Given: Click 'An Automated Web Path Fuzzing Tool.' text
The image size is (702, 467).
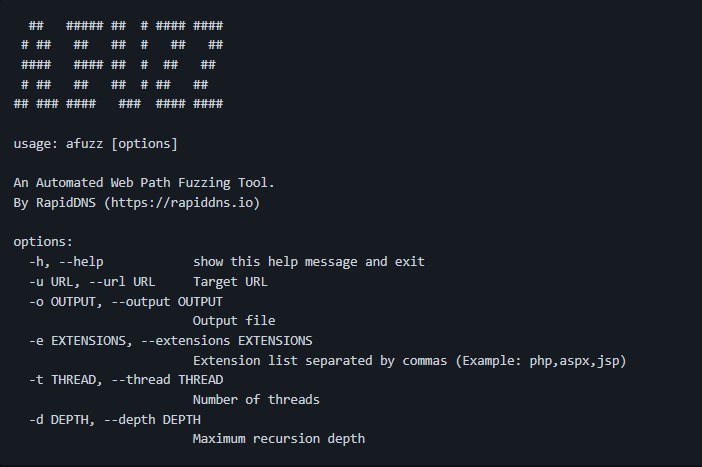Looking at the screenshot, I should 144,183.
